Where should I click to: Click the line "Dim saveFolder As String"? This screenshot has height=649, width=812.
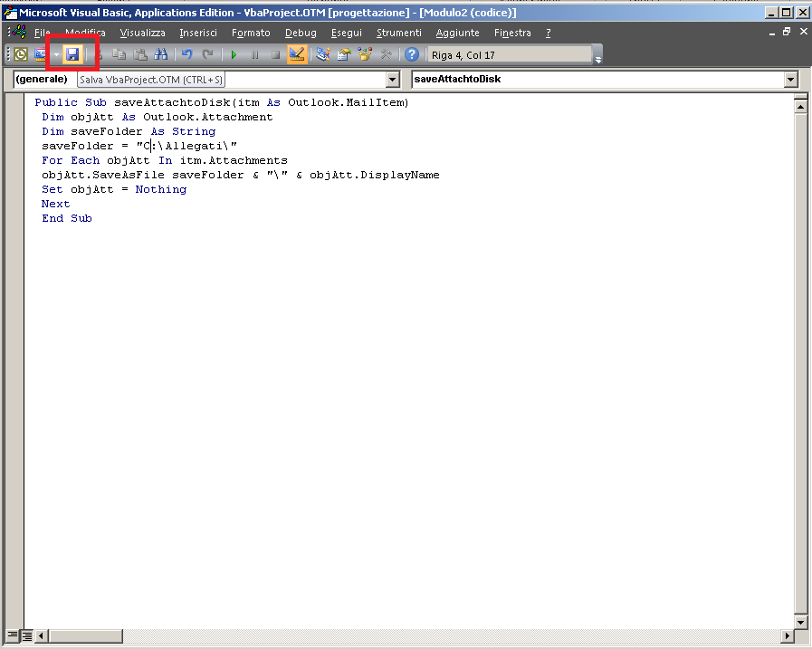pyautogui.click(x=129, y=131)
